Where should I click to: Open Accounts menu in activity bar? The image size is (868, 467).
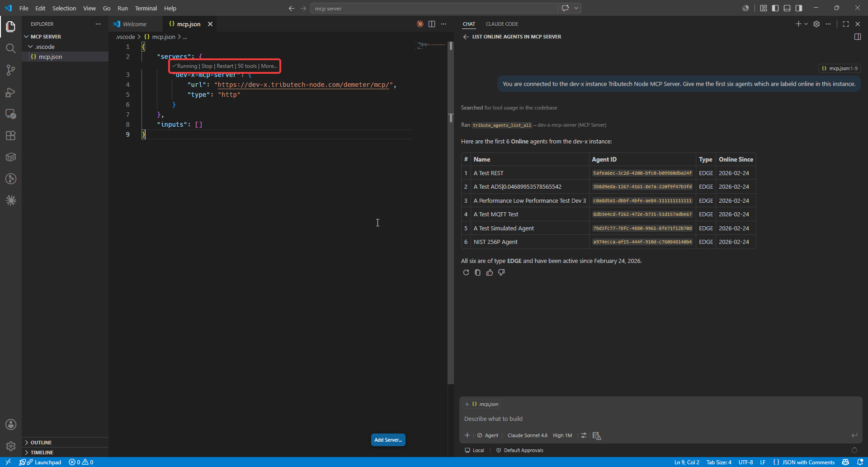[11, 424]
